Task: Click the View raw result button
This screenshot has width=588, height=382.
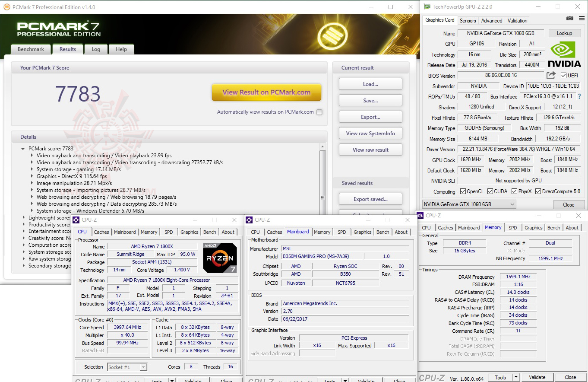Action: click(370, 150)
